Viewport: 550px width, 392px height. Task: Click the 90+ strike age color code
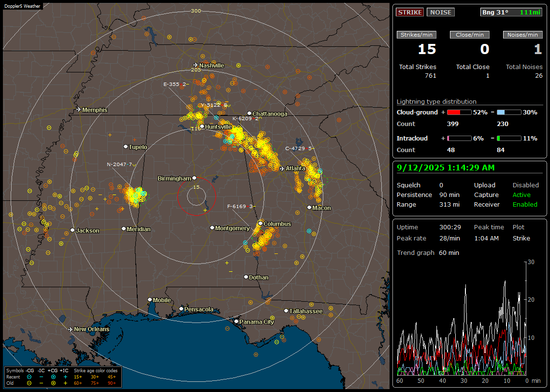(x=112, y=383)
